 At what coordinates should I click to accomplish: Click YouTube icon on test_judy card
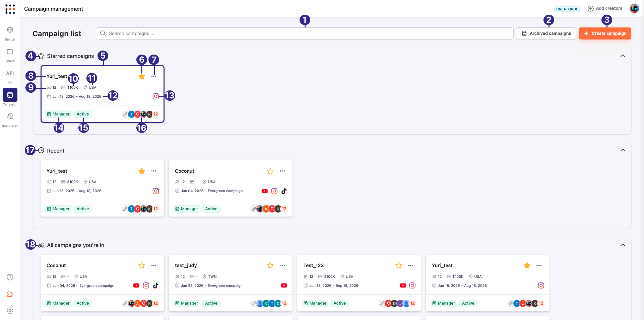pyautogui.click(x=284, y=286)
